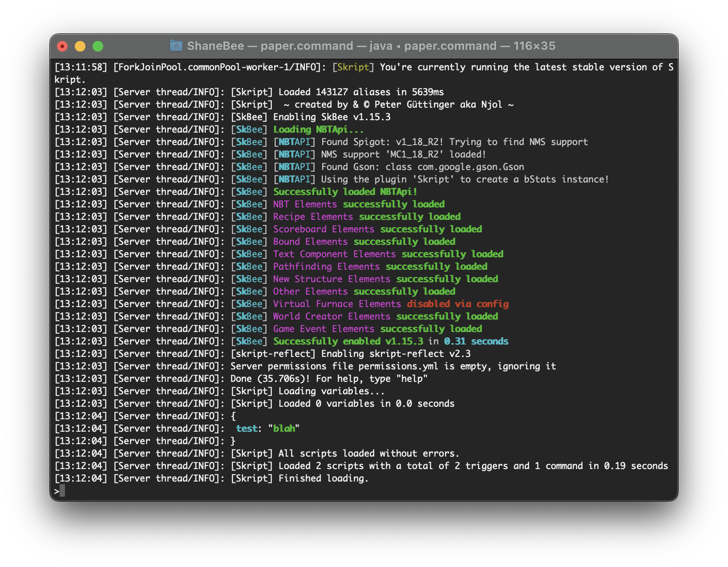
Task: Click 'All scripts loaded without errors.' text
Action: click(x=369, y=454)
